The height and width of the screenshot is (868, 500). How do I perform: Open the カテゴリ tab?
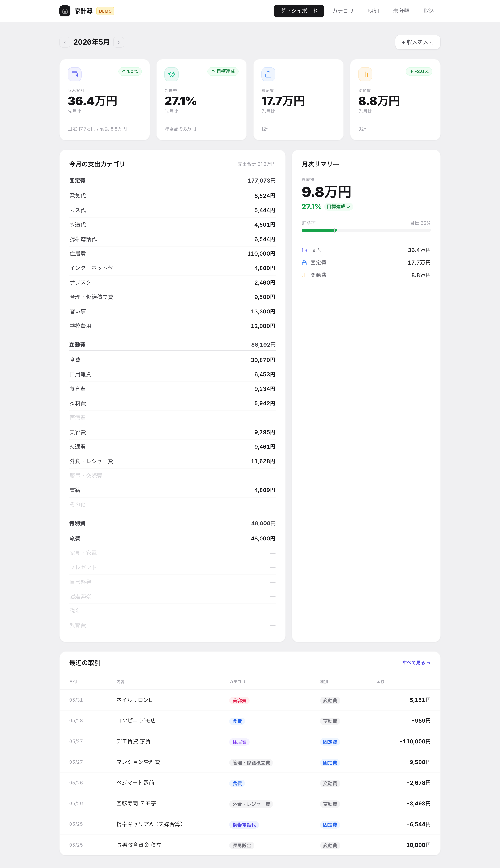pyautogui.click(x=343, y=11)
